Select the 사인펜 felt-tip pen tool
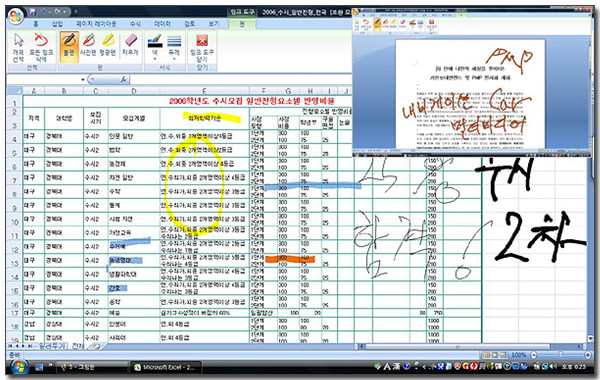The width and height of the screenshot is (600, 380). click(x=88, y=47)
